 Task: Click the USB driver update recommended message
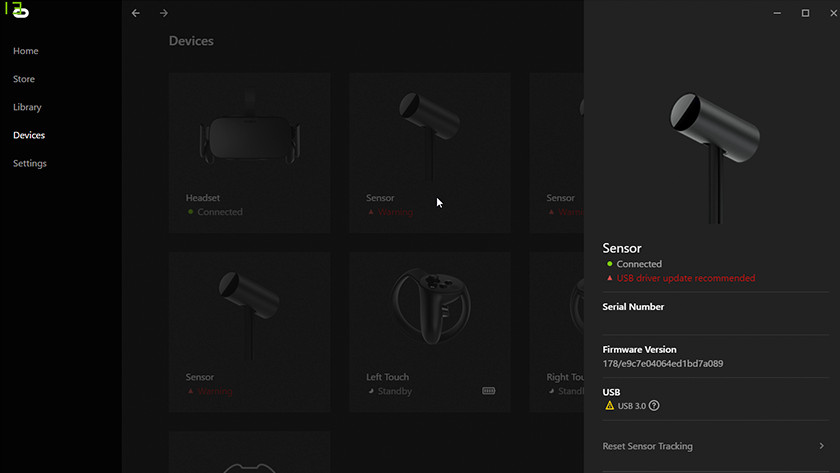[686, 278]
